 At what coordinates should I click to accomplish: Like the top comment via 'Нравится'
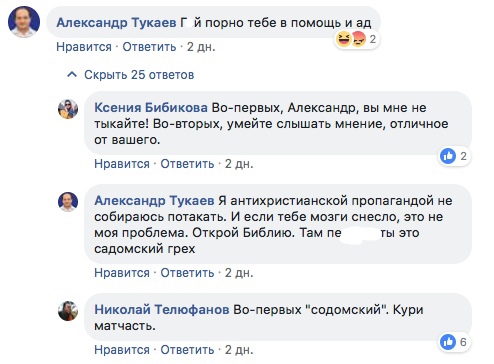(84, 47)
